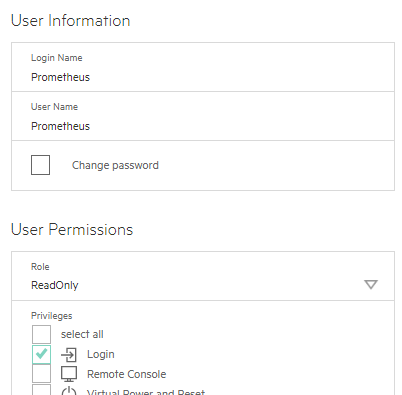Click the Login Name field with Prometheus

click(x=203, y=67)
